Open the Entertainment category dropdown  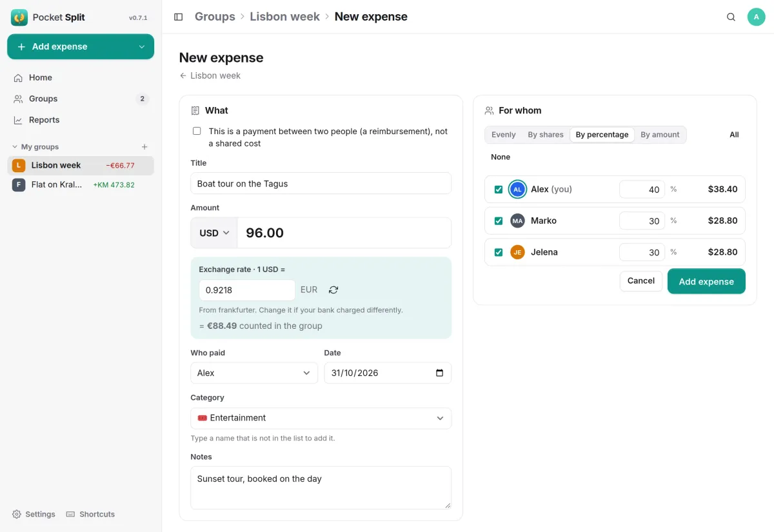[321, 418]
